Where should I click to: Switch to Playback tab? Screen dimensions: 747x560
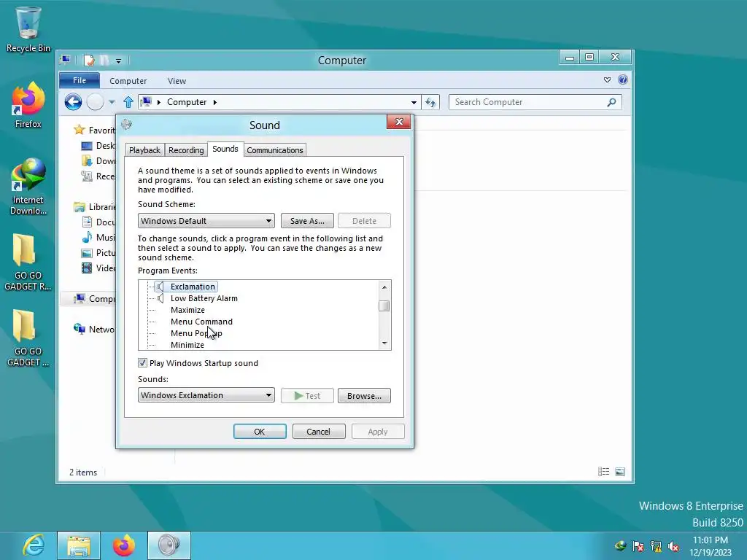pyautogui.click(x=145, y=150)
